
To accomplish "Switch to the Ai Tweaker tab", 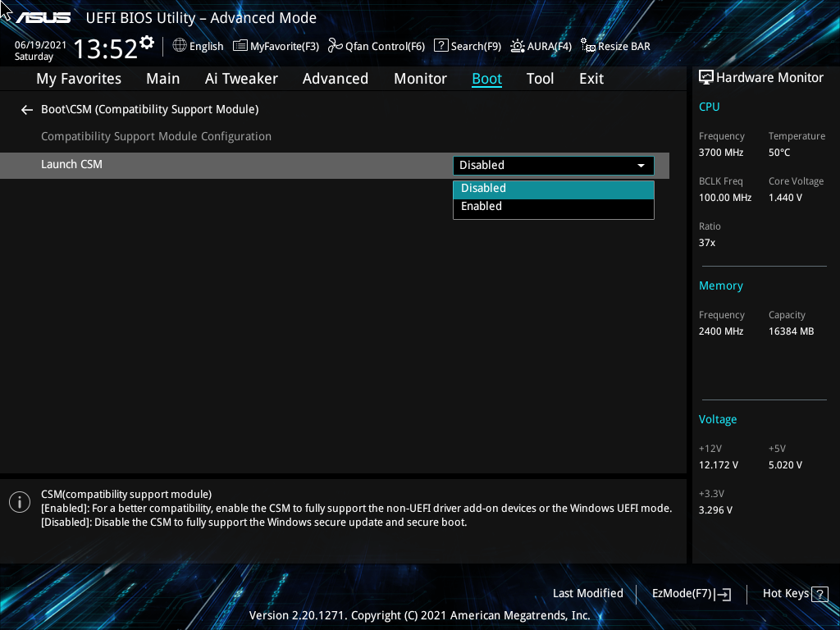I will [x=241, y=78].
